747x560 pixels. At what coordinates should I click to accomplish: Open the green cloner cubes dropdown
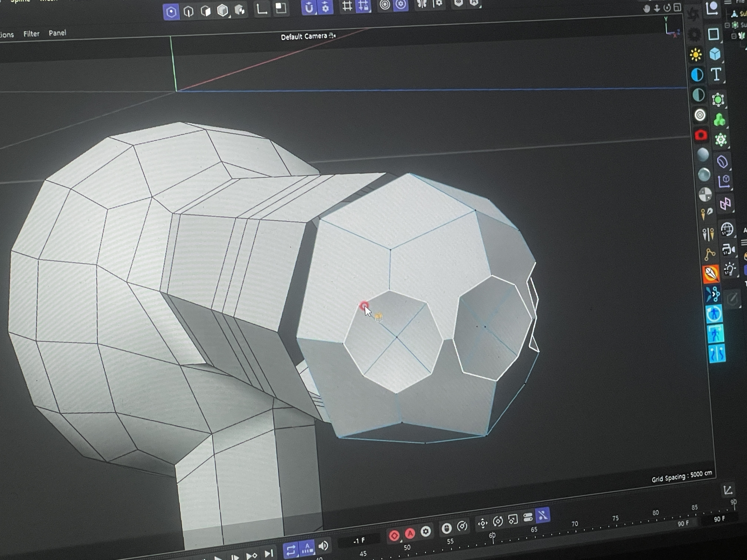pos(720,120)
